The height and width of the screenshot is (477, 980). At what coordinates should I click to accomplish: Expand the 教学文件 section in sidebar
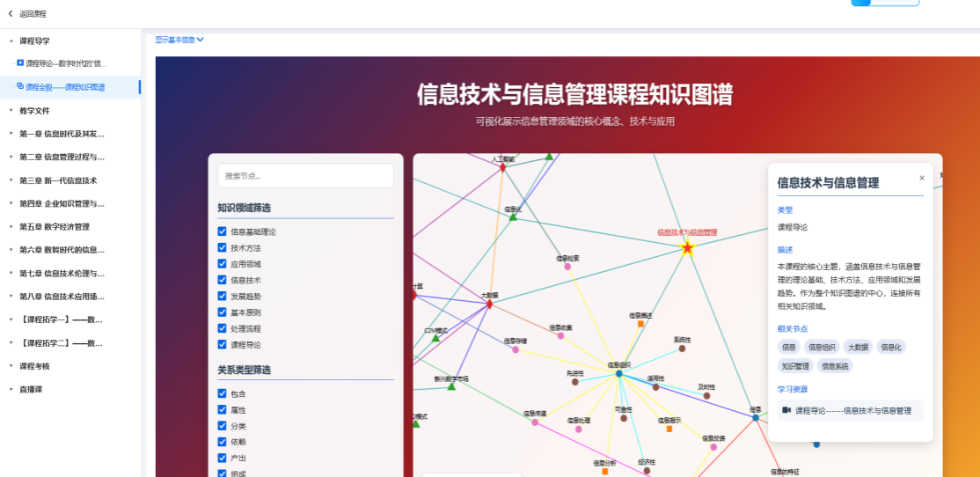[x=35, y=111]
